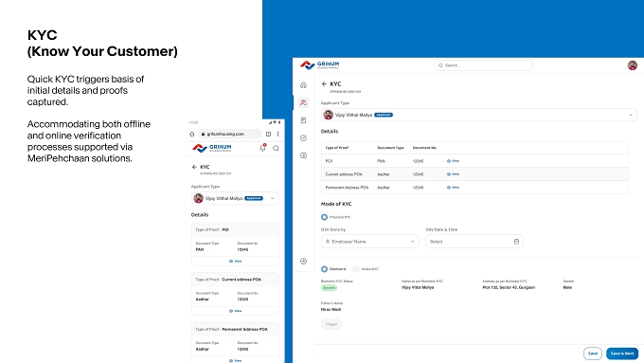Select Video KYC radio option

356,269
